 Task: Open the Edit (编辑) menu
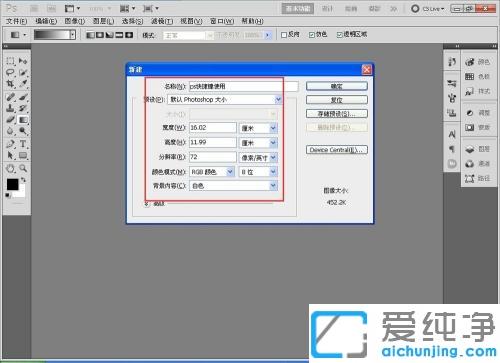(x=46, y=21)
